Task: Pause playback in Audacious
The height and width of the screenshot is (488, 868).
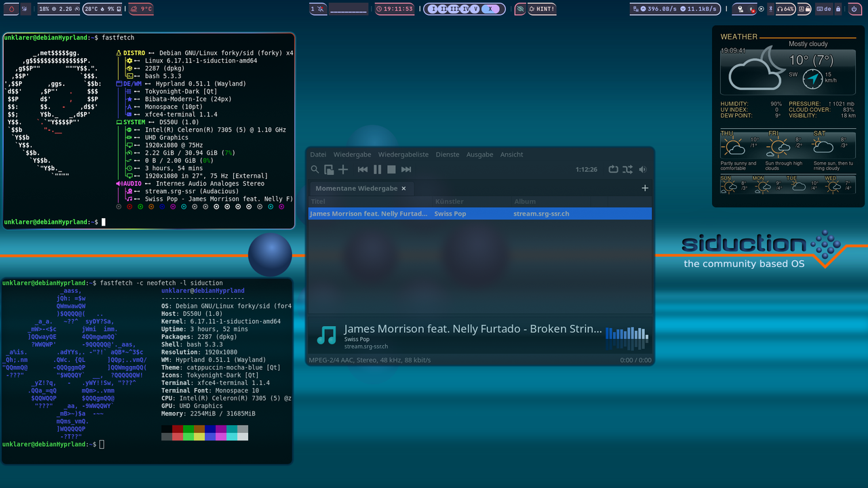Action: click(377, 169)
